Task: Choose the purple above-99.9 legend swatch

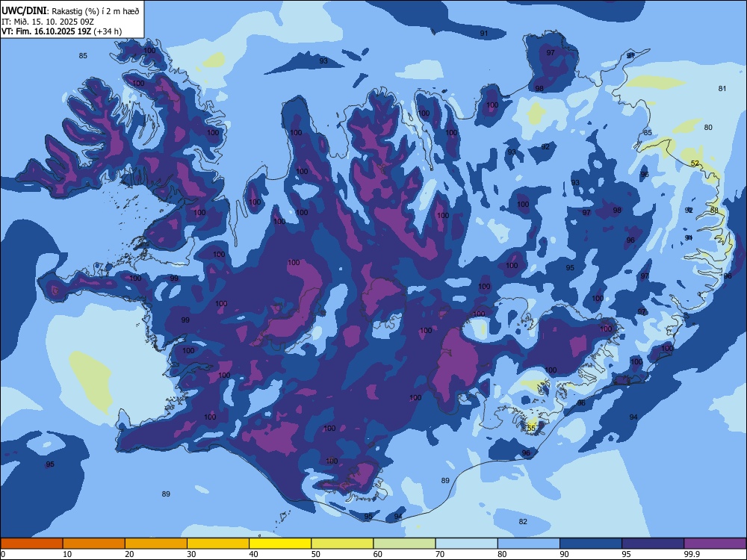Action: [715, 544]
